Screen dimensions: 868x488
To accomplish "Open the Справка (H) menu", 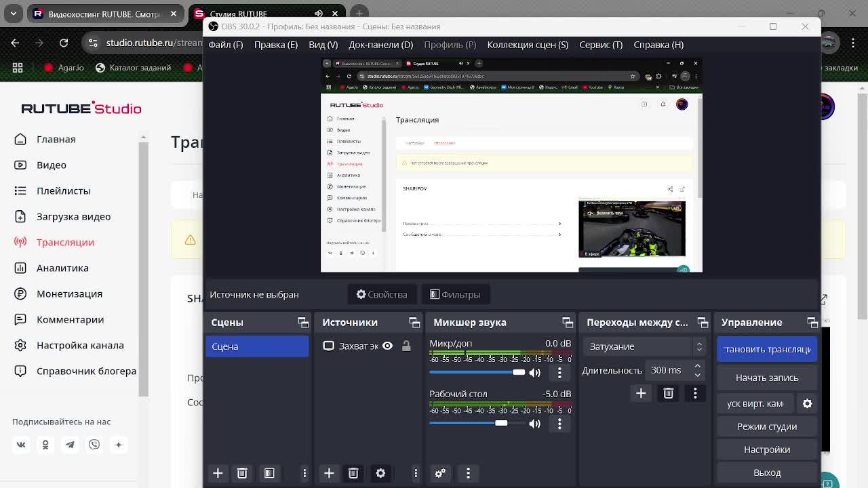I will tap(658, 45).
